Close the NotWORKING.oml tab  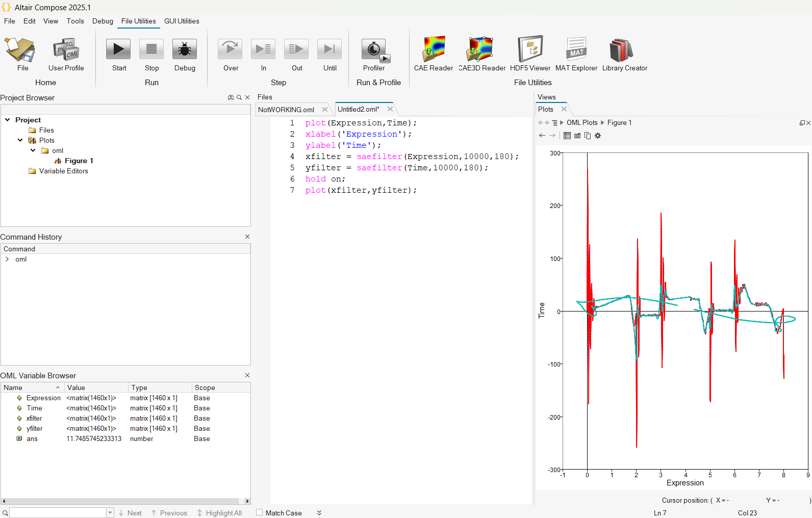pos(325,110)
